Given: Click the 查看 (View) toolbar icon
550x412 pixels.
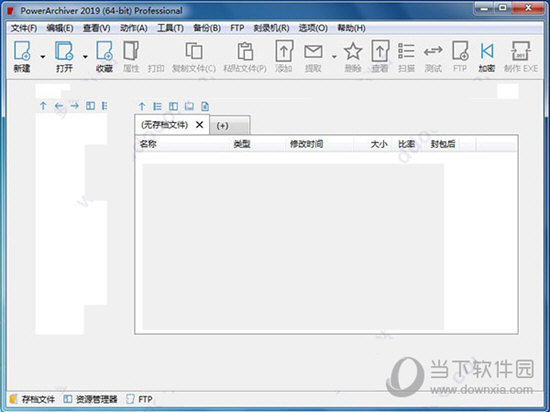Looking at the screenshot, I should [x=380, y=51].
